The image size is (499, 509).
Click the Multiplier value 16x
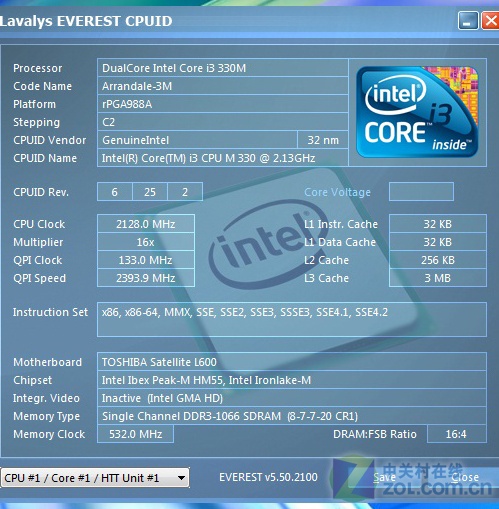[x=146, y=242]
